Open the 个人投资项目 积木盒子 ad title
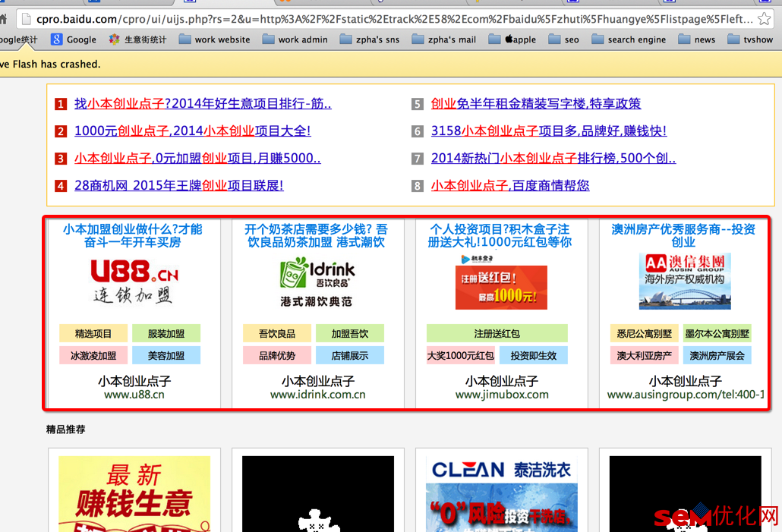Screen dimensions: 782x532 500,235
